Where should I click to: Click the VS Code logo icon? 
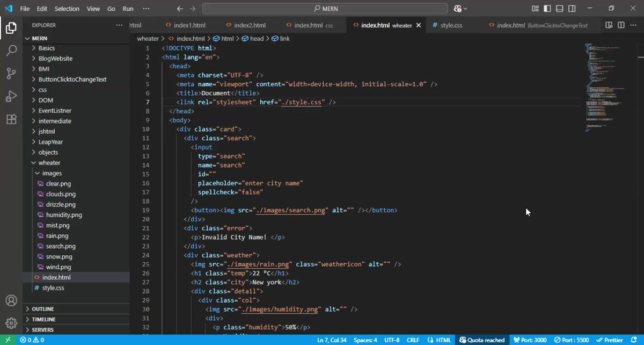[x=8, y=9]
